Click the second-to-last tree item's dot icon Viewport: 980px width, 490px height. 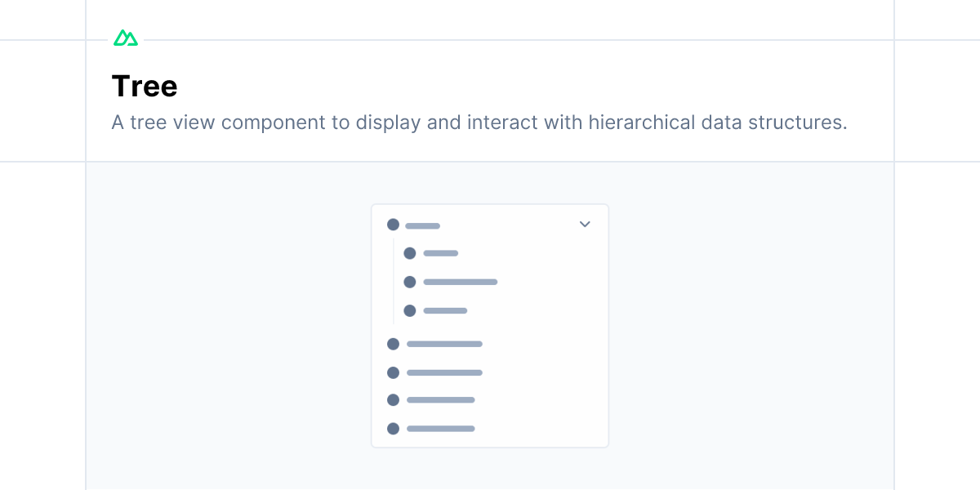393,400
